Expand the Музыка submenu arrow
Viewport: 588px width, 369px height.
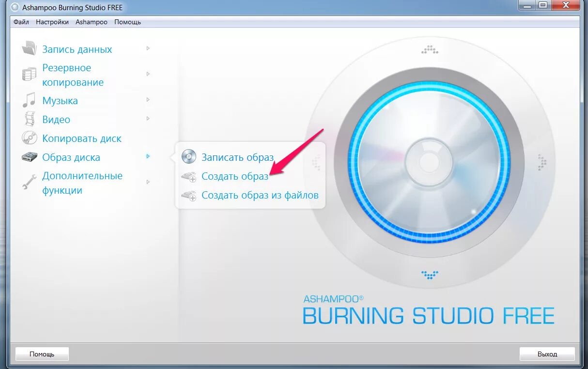pos(148,100)
